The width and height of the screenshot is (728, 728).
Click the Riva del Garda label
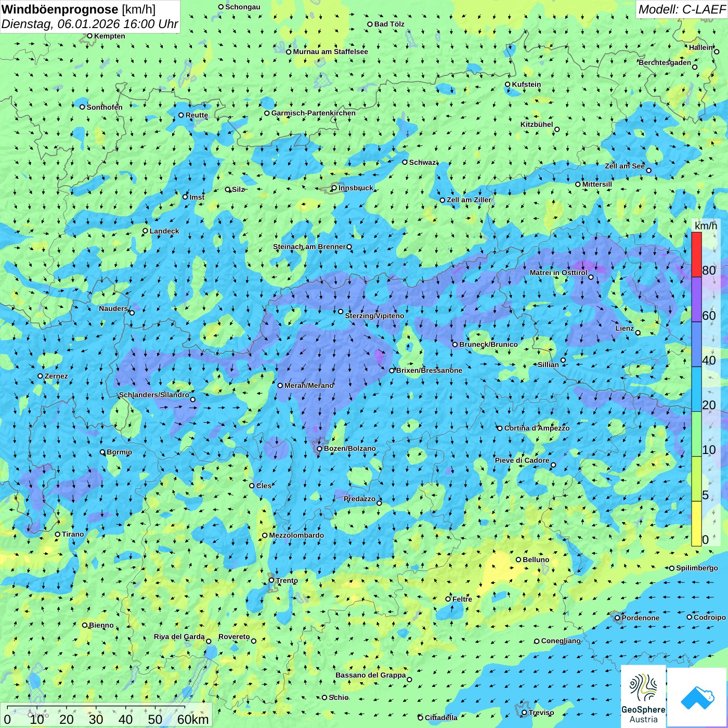point(179,636)
